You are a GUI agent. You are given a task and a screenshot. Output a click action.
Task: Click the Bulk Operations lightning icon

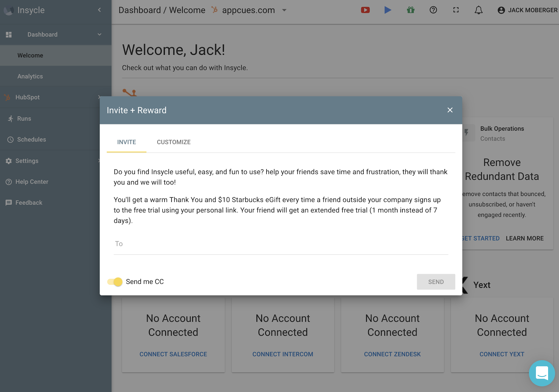[x=466, y=133]
